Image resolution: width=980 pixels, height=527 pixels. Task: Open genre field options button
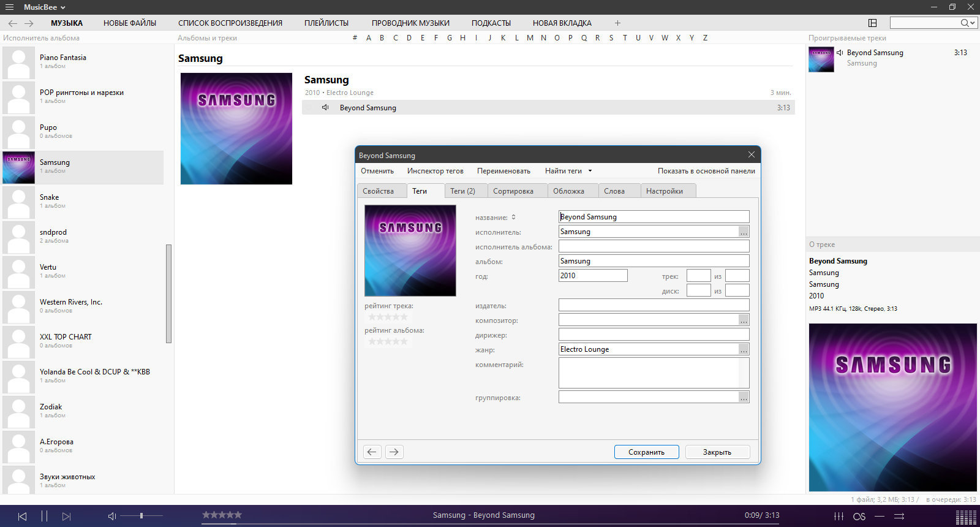point(744,349)
